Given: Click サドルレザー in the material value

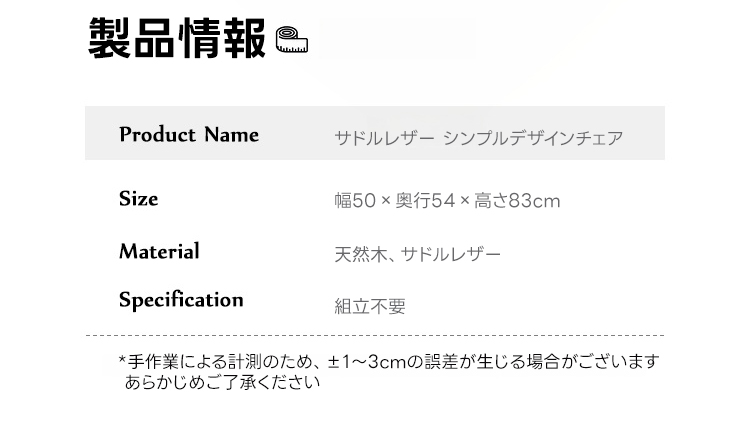Looking at the screenshot, I should point(451,254).
